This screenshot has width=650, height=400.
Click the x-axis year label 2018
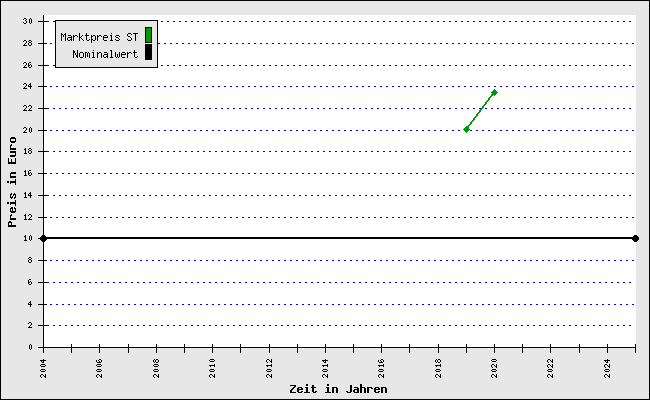[439, 368]
